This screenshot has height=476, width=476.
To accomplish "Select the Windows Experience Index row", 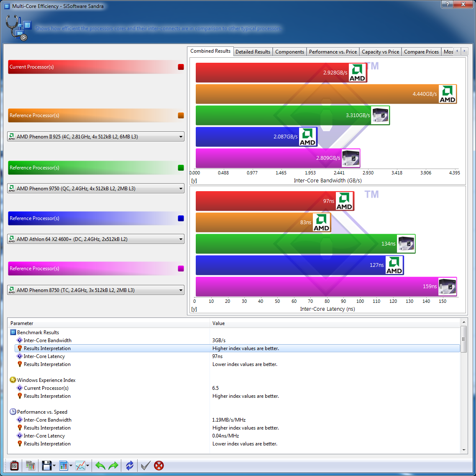I will (235, 380).
